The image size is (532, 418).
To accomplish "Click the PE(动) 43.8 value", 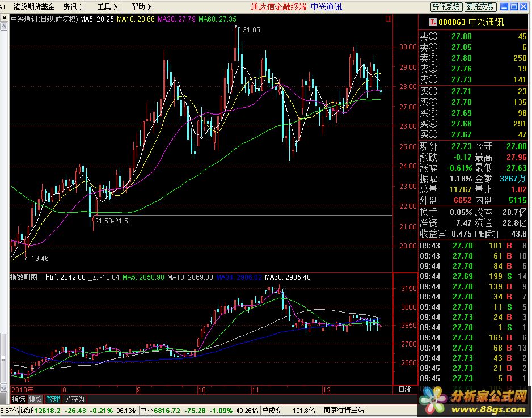I will click(x=519, y=234).
